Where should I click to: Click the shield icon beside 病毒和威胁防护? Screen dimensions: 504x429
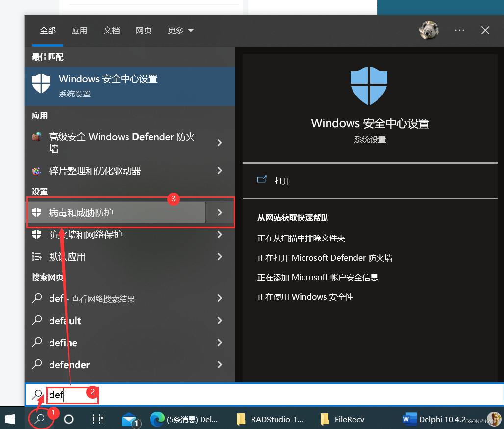(x=37, y=212)
